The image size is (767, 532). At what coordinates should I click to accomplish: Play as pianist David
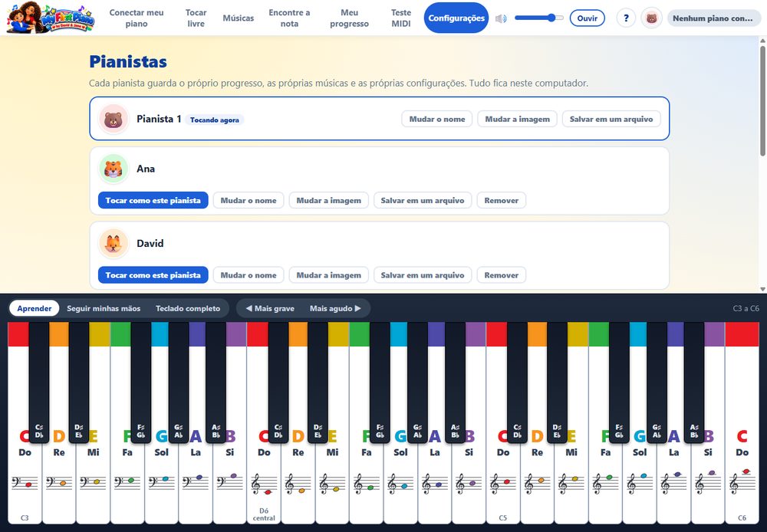[x=153, y=275]
